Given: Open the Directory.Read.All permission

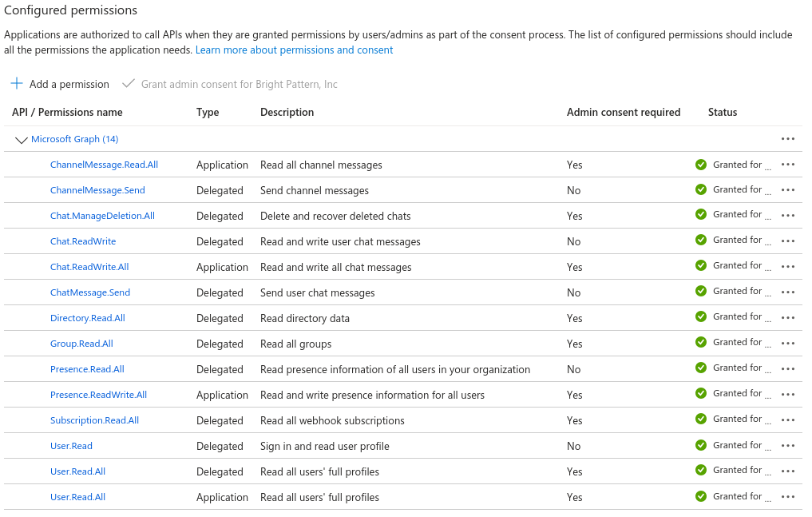Looking at the screenshot, I should coord(88,317).
